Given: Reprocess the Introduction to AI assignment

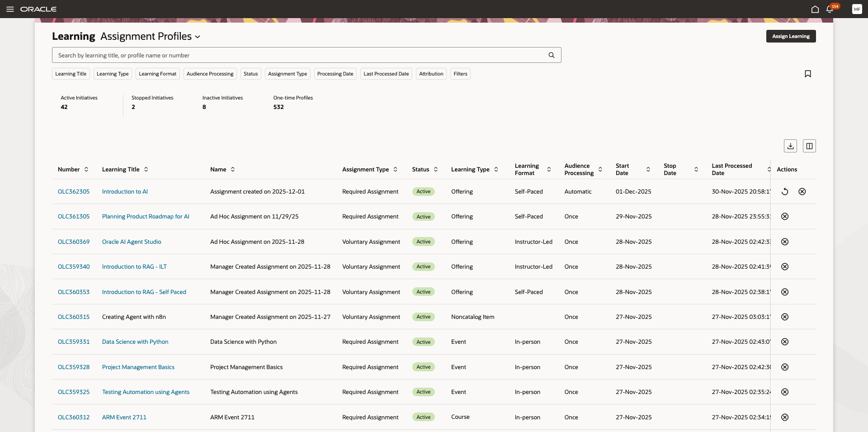Looking at the screenshot, I should pos(785,191).
